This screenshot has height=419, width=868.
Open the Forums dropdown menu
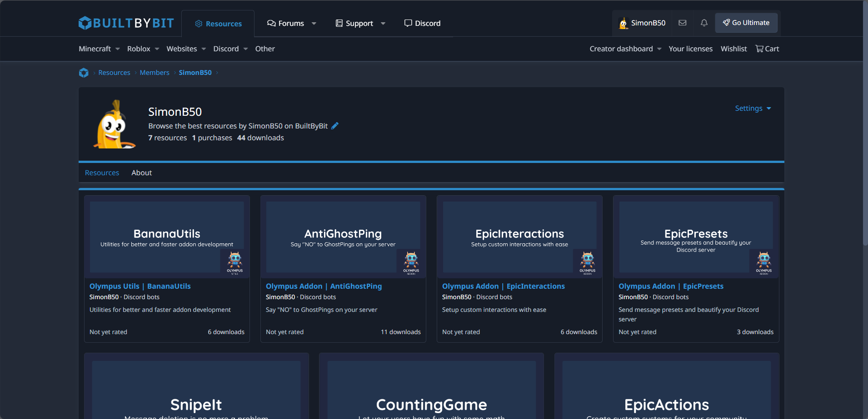click(x=291, y=23)
